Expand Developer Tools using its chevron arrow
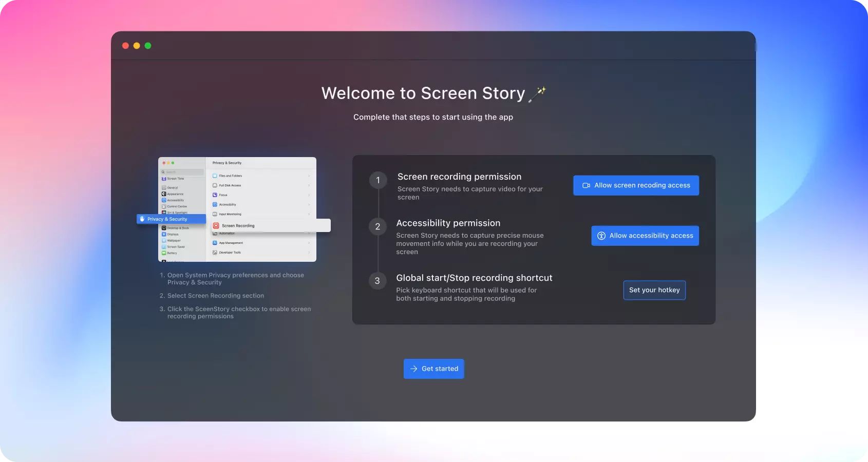Viewport: 868px width, 462px height. [x=309, y=253]
